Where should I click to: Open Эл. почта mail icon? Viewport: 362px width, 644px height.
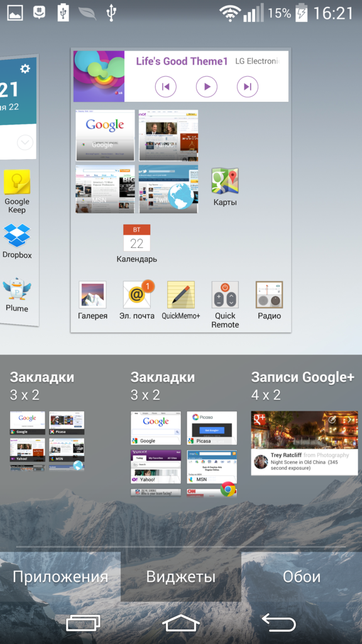138,294
